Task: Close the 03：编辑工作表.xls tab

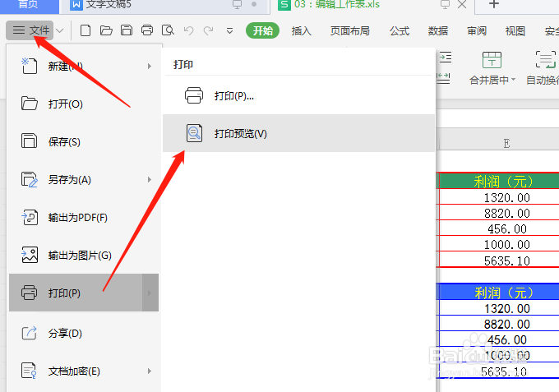Action: 462,4
